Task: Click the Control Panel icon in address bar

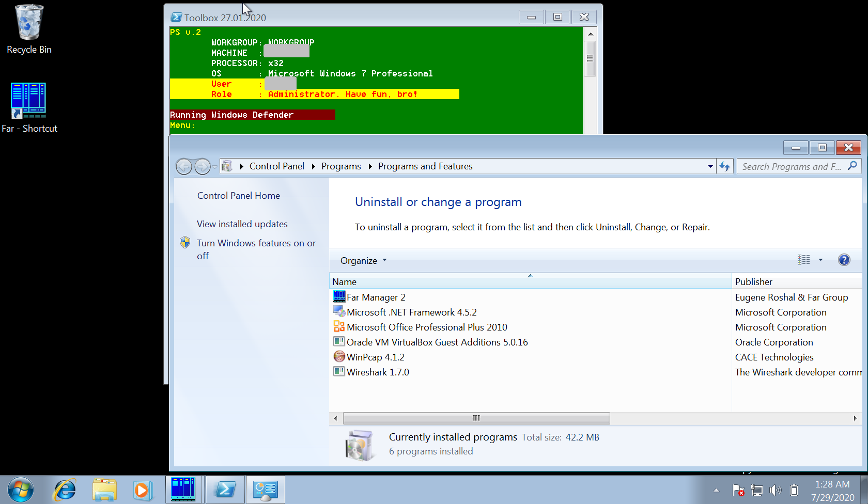Action: coord(227,166)
